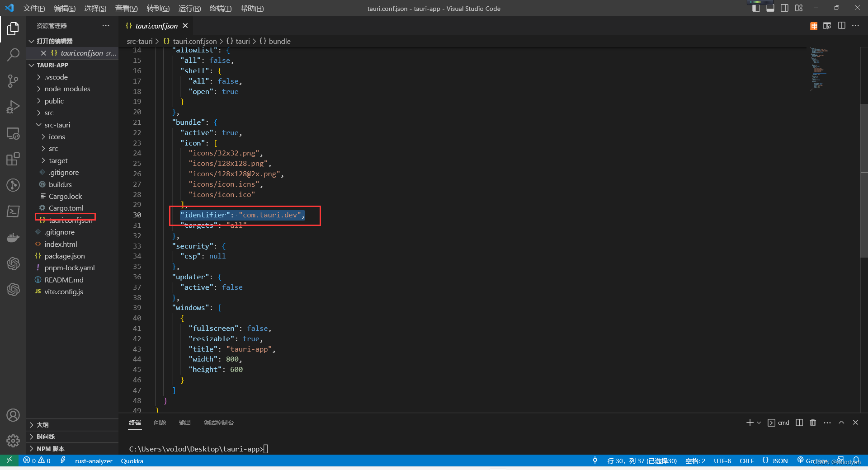Open the Explorer view in activity bar
Image resolution: width=868 pixels, height=470 pixels.
point(13,29)
